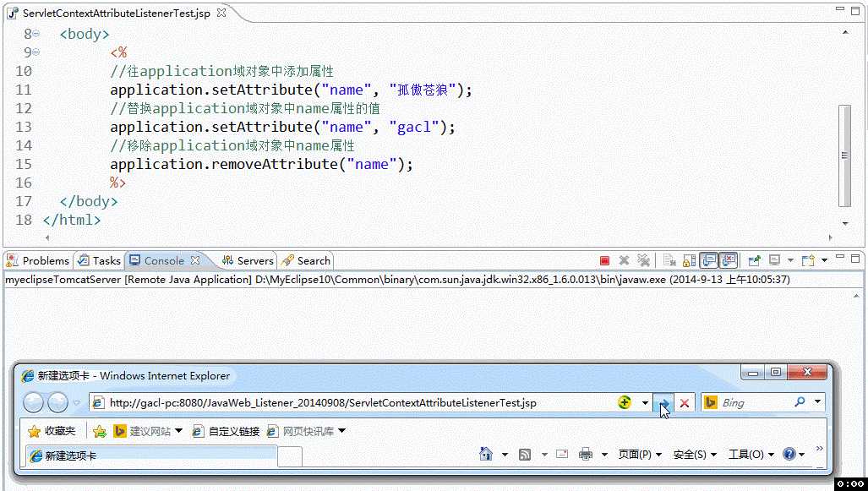The image size is (868, 491).
Task: Expand the command bar overflow chevron
Action: (x=820, y=449)
